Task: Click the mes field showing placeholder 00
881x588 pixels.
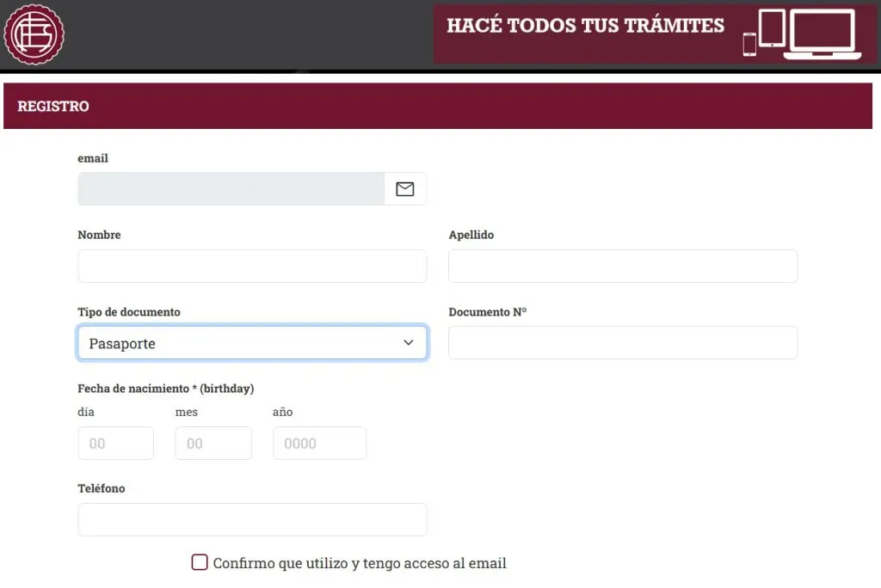Action: [x=213, y=443]
